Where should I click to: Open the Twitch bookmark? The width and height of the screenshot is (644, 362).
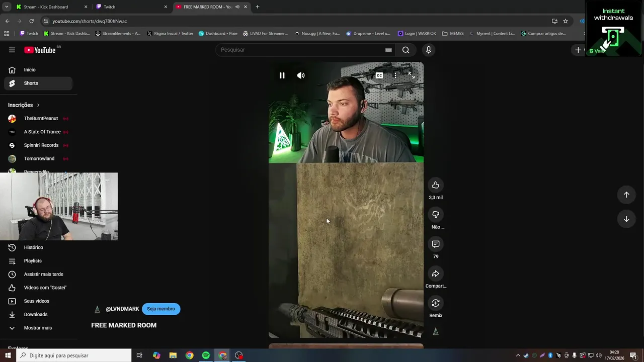click(29, 34)
